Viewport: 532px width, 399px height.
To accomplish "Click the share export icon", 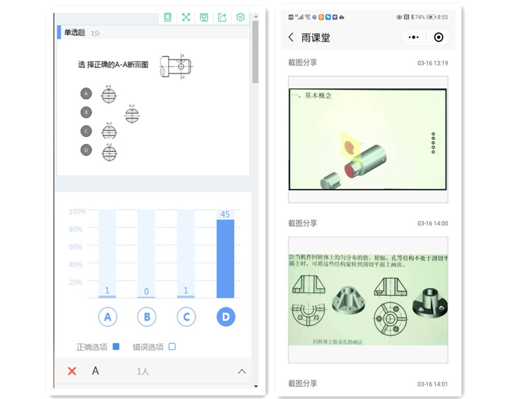I will tap(222, 17).
